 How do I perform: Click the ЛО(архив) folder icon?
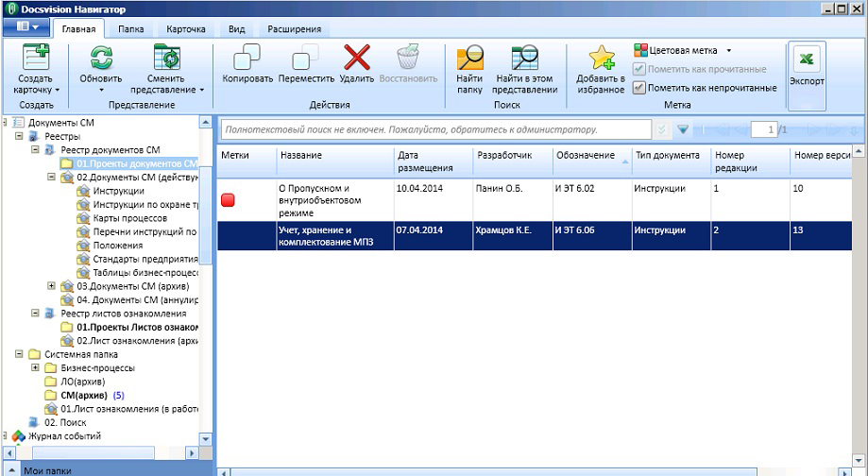(x=51, y=382)
